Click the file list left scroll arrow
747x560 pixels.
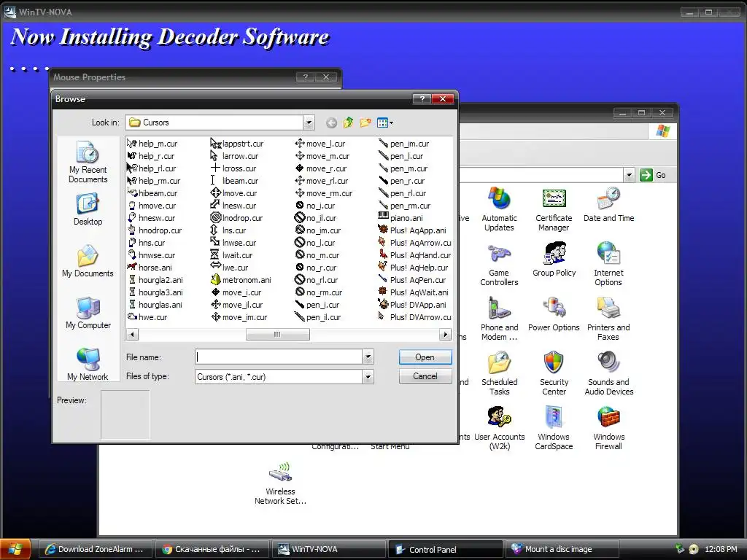pos(133,334)
